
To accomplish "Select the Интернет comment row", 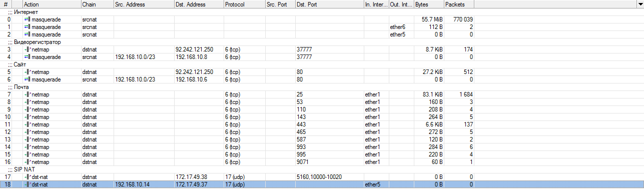I will 322,11.
